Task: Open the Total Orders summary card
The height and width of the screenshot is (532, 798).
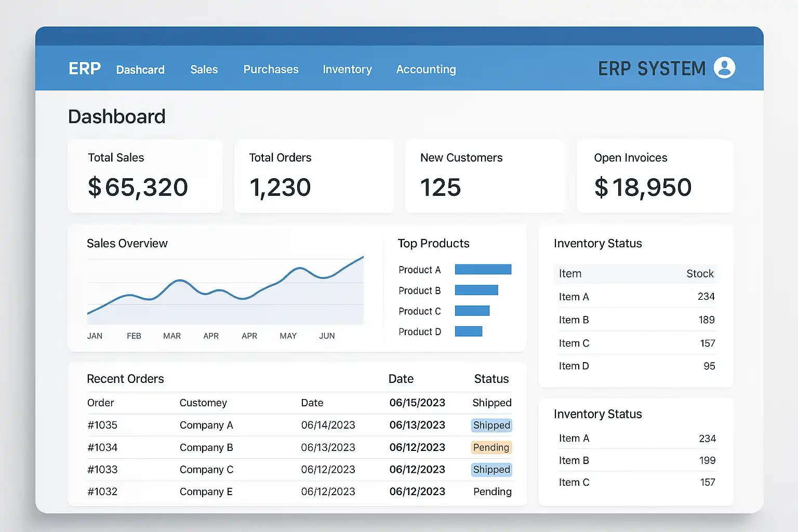Action: [x=314, y=177]
